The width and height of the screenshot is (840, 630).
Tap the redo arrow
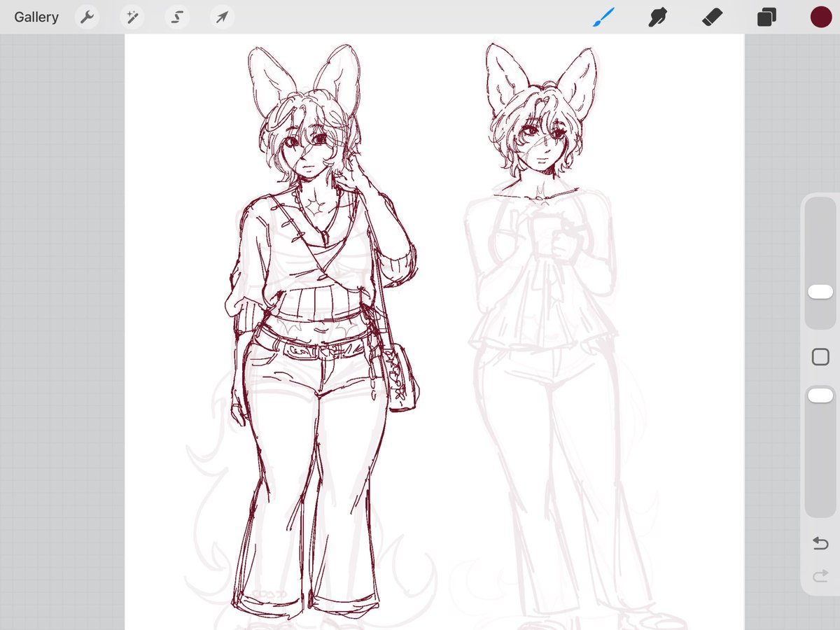(x=820, y=577)
